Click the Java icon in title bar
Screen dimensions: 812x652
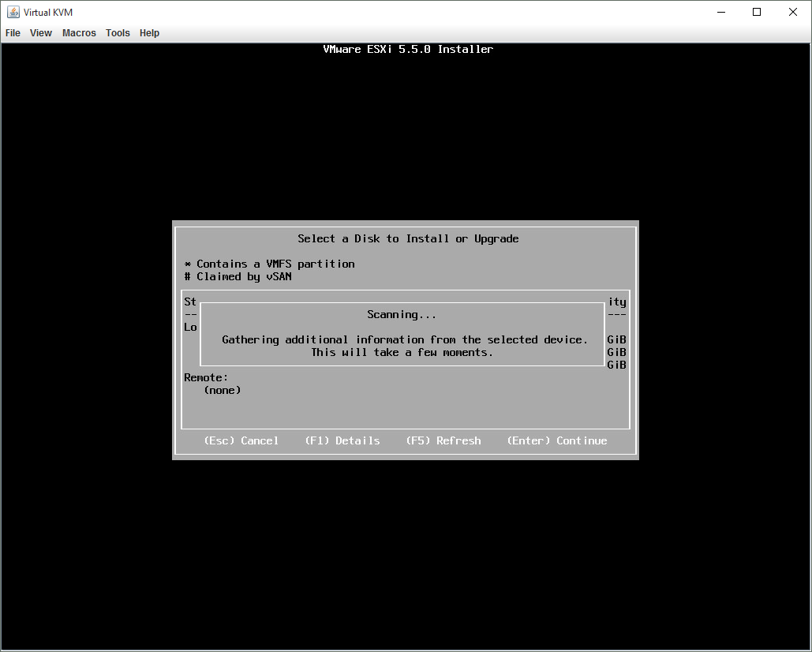(13, 12)
